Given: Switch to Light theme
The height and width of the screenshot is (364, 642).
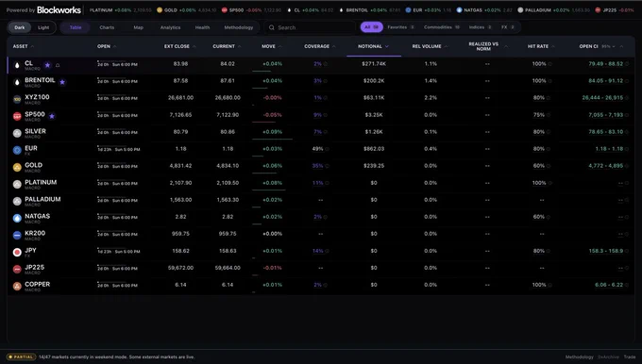Looking at the screenshot, I should 43,27.
